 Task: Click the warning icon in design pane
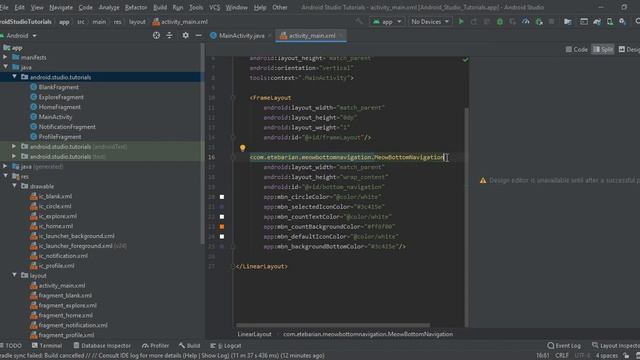[x=483, y=180]
